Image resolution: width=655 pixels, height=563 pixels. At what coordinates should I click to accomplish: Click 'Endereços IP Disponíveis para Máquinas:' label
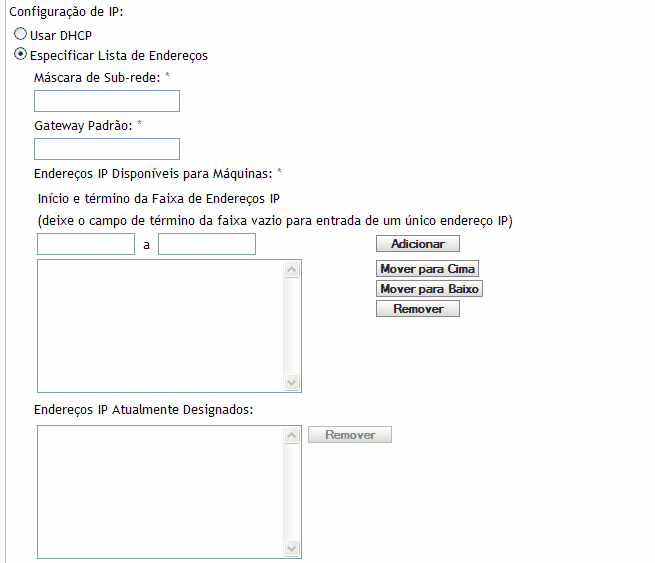click(153, 174)
